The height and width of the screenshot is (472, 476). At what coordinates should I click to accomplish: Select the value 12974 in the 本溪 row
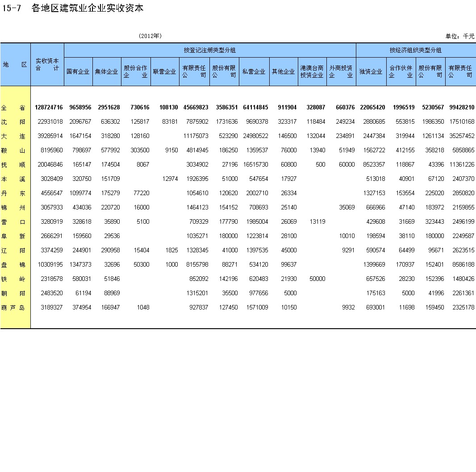pyautogui.click(x=170, y=179)
